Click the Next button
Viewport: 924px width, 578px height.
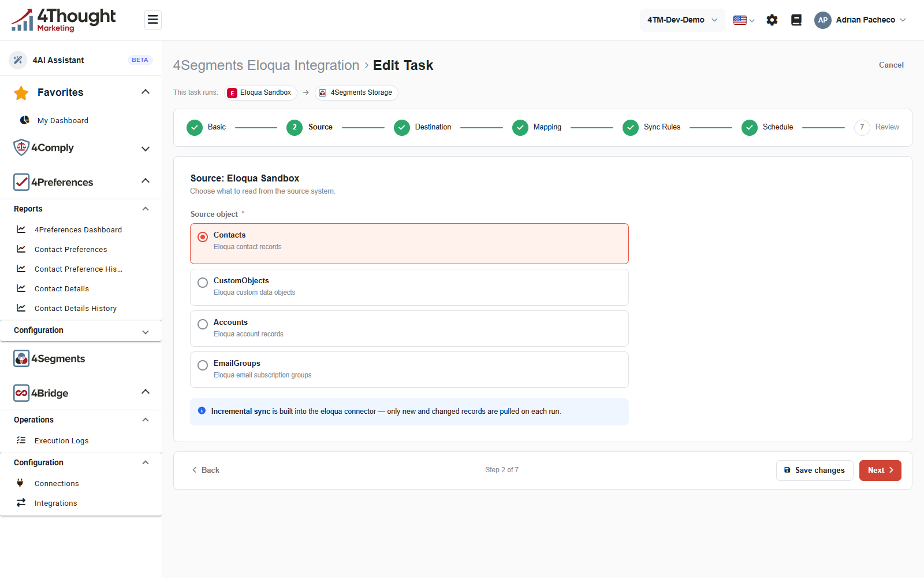880,470
